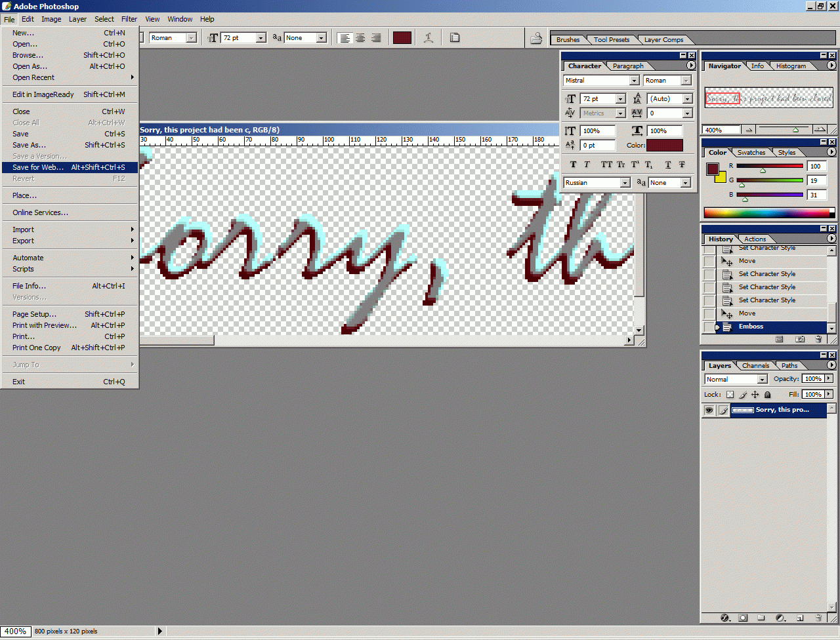Open the language dropdown showing Russian

coord(625,183)
